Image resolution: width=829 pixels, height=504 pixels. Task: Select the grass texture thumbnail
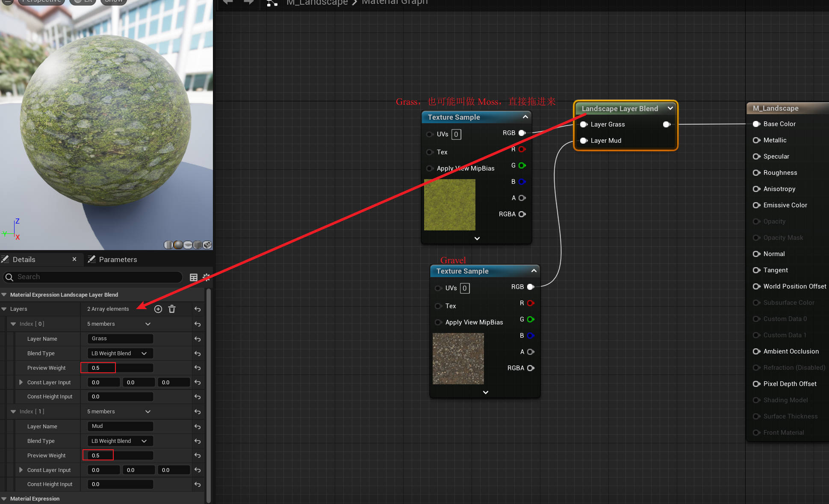click(x=450, y=205)
